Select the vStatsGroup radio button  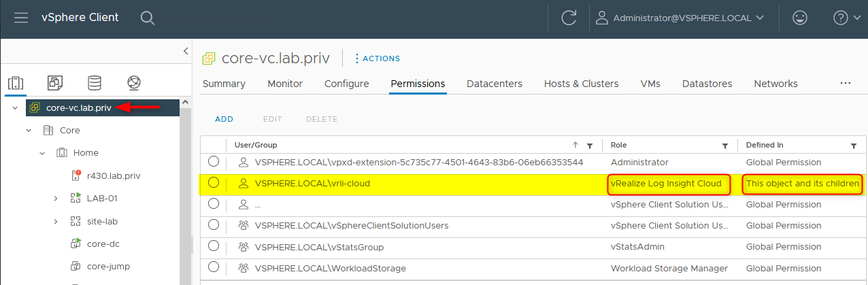(x=214, y=247)
